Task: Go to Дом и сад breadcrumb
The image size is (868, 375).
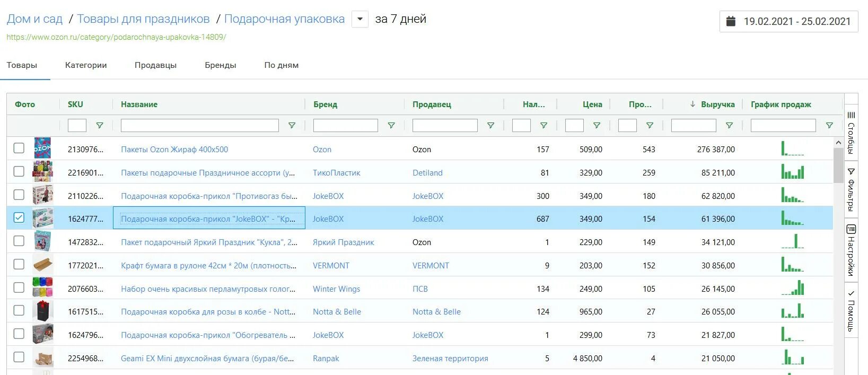Action: point(34,19)
